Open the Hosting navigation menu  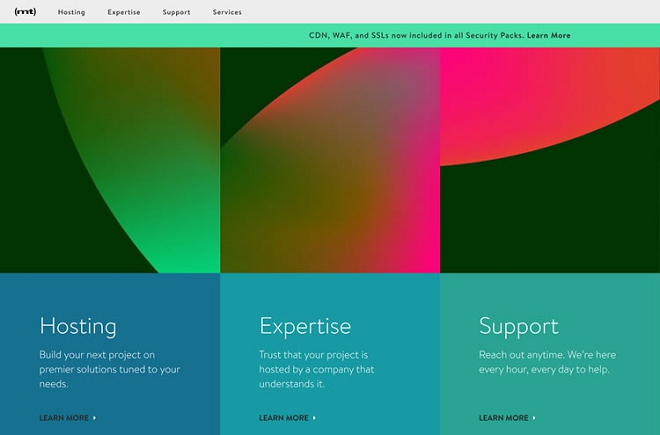[72, 12]
